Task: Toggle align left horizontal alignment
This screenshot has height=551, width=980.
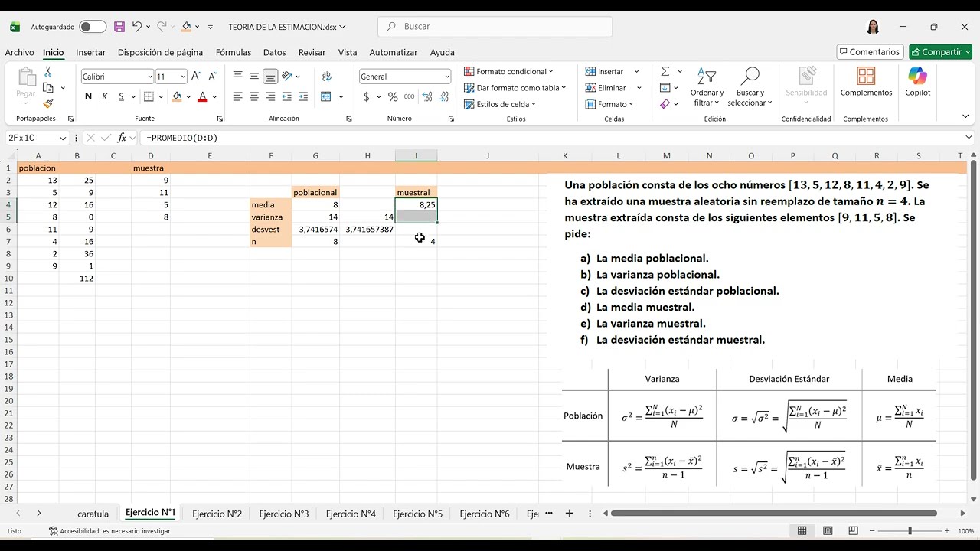Action: [238, 96]
